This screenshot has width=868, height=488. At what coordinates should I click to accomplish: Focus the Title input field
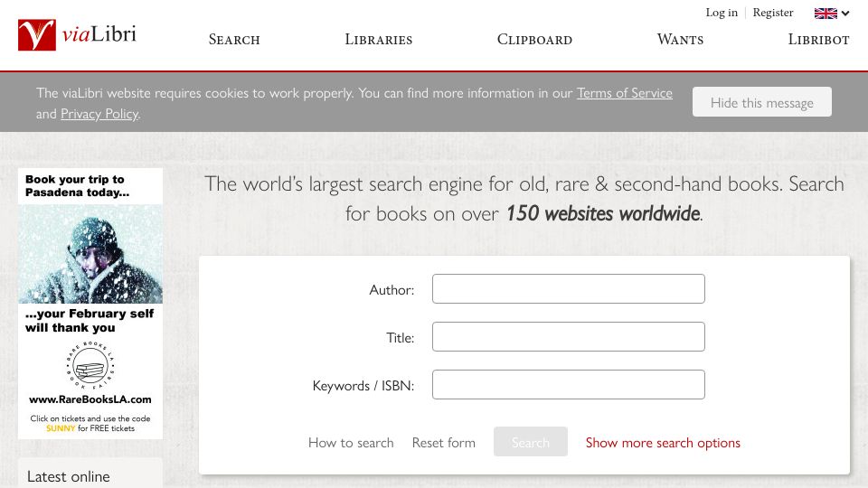[x=569, y=336]
